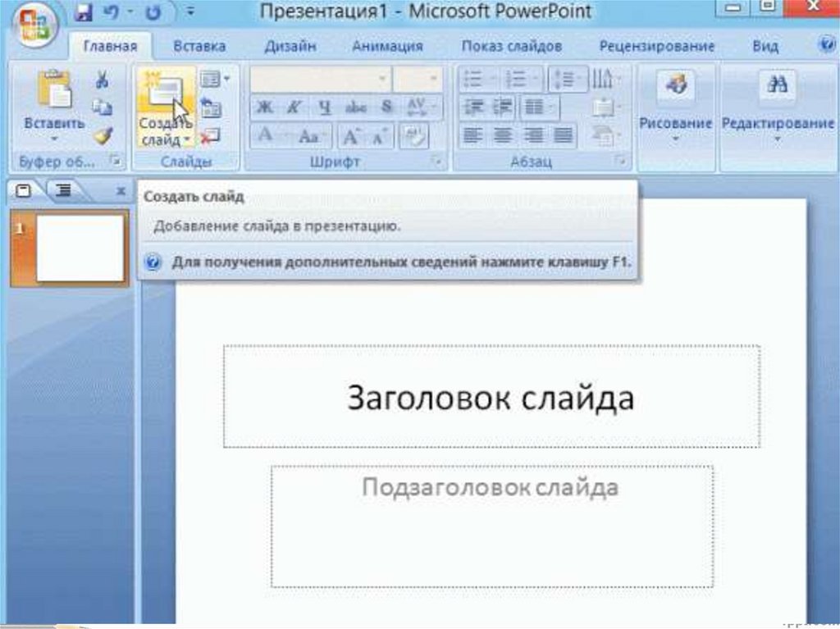This screenshot has width=840, height=629.
Task: Increase the list indent level
Action: tap(503, 107)
